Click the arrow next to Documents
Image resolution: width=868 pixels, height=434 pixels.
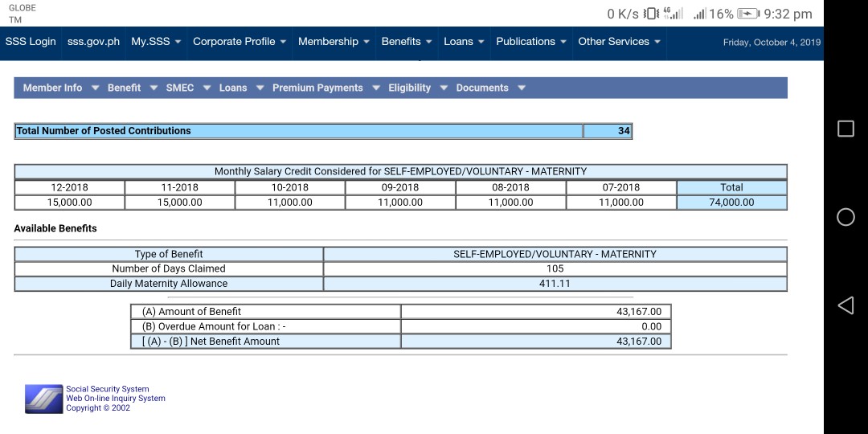[x=521, y=88]
